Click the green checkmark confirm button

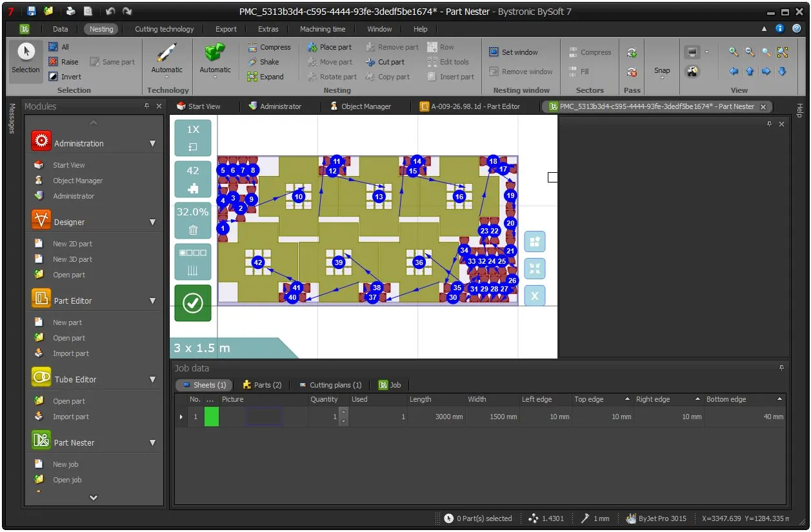click(x=193, y=303)
